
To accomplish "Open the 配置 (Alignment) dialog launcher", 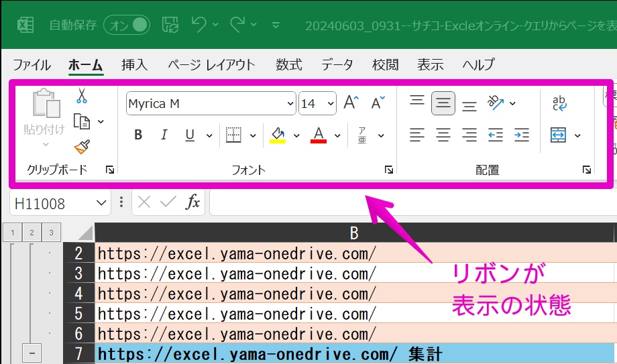I will coord(587,170).
